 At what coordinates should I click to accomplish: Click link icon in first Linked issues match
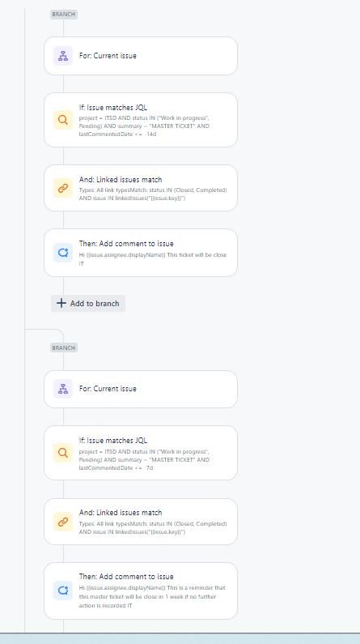tap(63, 188)
